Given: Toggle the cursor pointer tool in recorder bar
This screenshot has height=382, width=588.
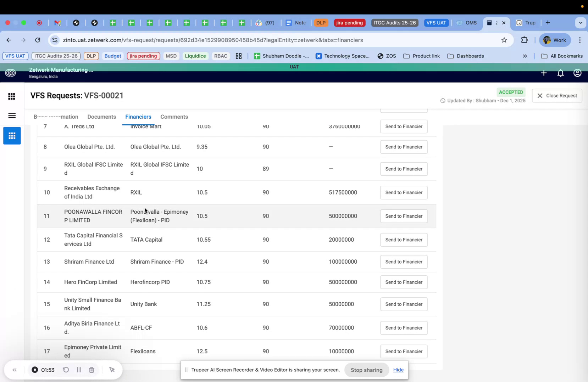Looking at the screenshot, I should 112,370.
